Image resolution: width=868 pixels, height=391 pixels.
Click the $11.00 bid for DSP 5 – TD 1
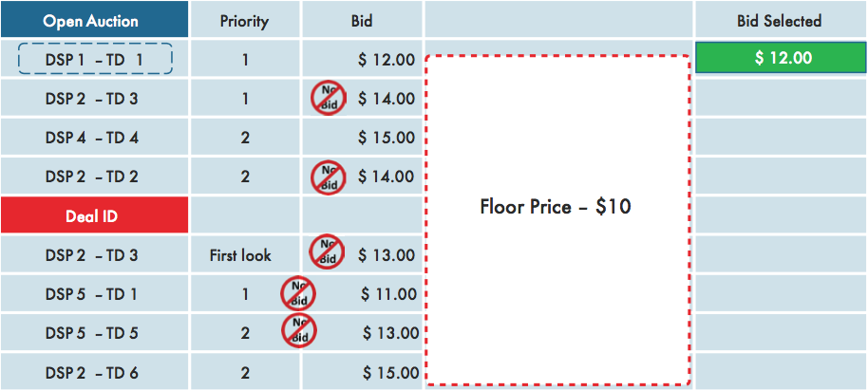point(388,294)
